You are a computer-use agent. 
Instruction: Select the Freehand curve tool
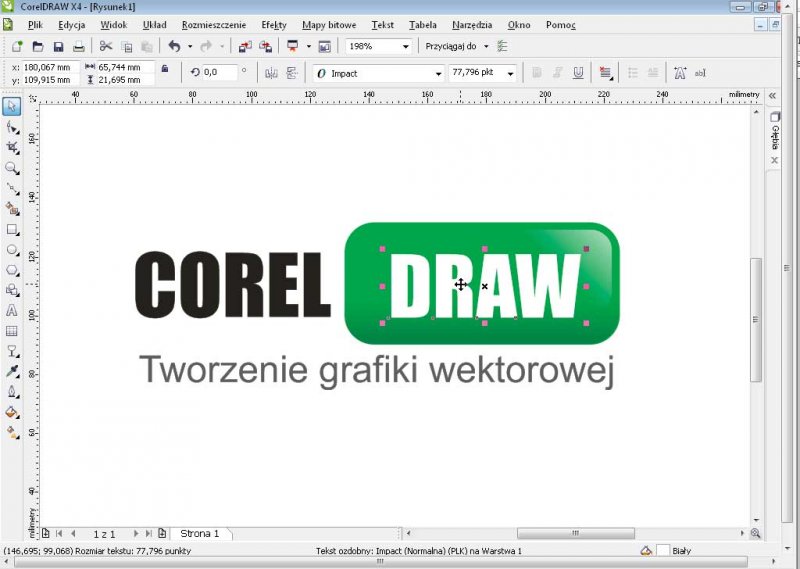[x=12, y=189]
